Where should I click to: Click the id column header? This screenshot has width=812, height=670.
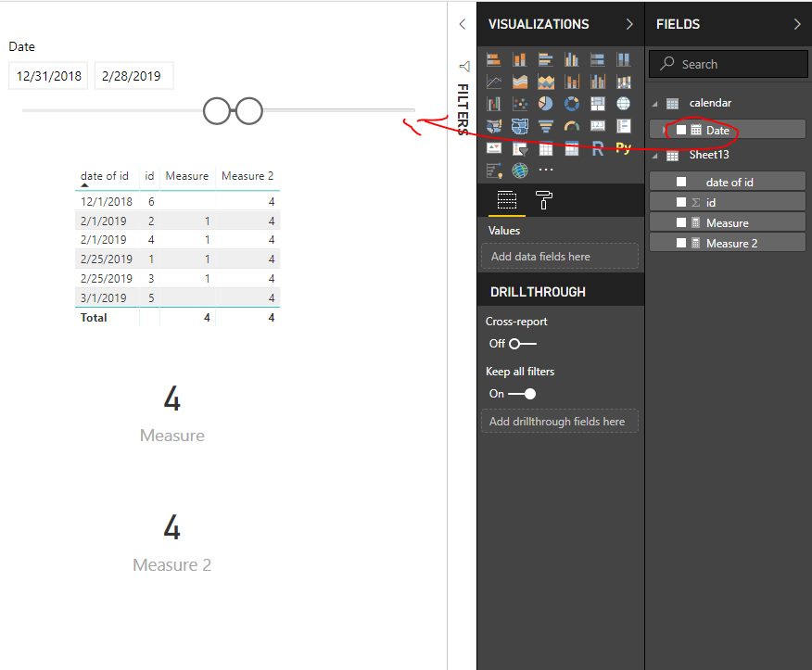tap(149, 176)
